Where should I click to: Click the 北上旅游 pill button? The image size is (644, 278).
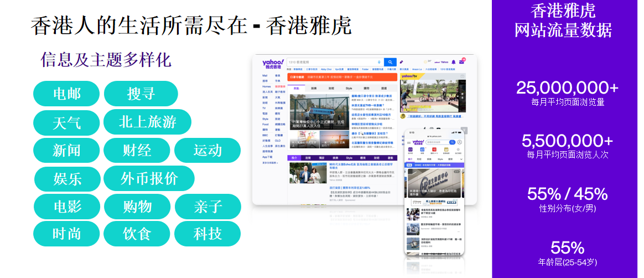click(148, 122)
